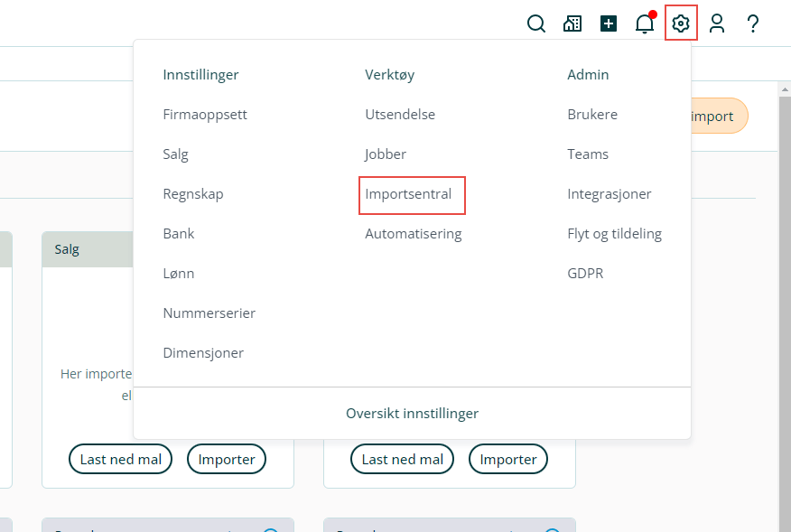
Task: Go to Regnskap in Innstillinger
Action: click(193, 194)
